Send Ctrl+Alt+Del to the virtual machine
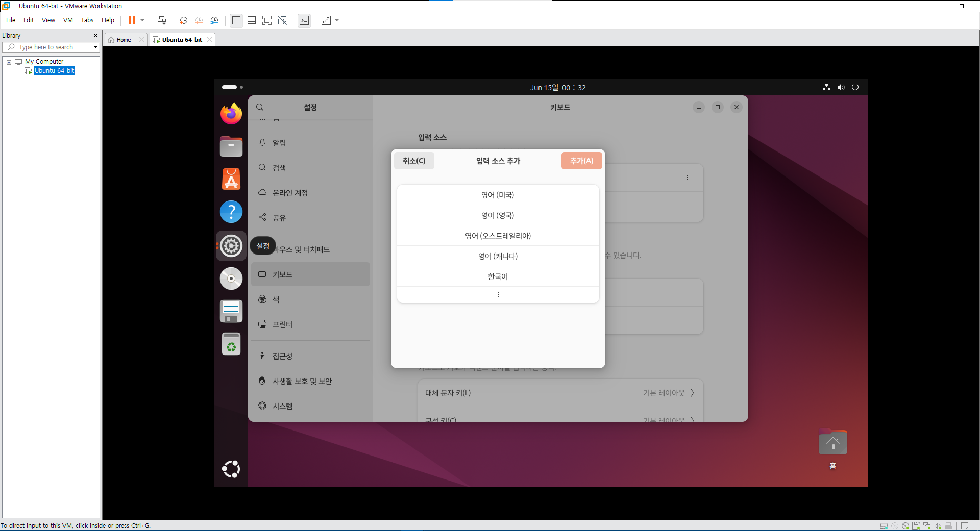Screen dimensions: 980x531 tap(162, 20)
